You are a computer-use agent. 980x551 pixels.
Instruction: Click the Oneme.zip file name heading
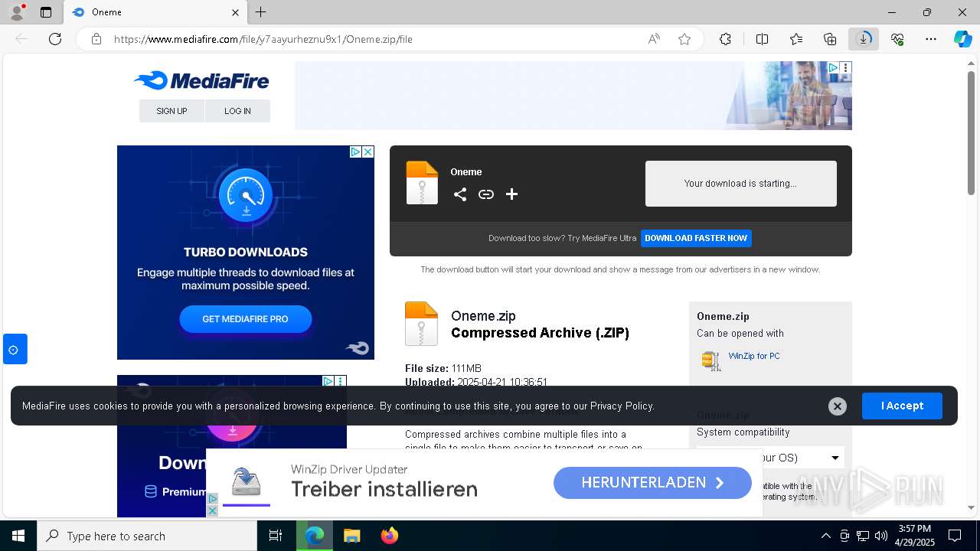pyautogui.click(x=483, y=316)
